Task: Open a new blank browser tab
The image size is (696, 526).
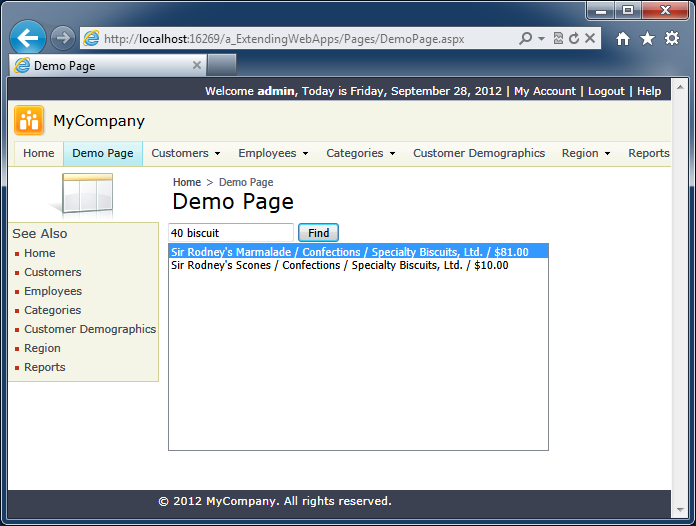Action: pos(222,65)
